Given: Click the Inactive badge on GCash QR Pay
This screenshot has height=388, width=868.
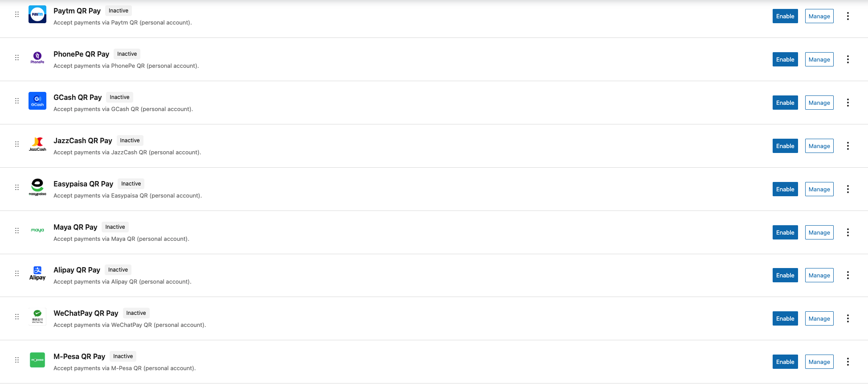Looking at the screenshot, I should click(119, 97).
